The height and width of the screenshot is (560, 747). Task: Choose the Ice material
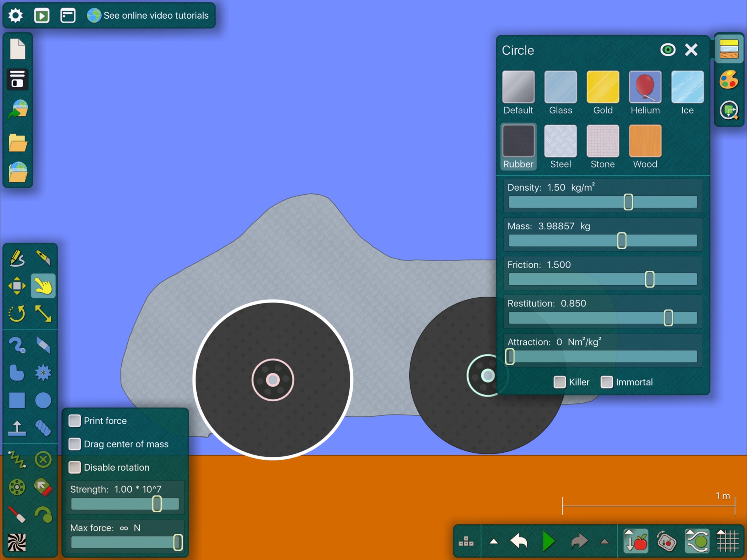pyautogui.click(x=688, y=93)
